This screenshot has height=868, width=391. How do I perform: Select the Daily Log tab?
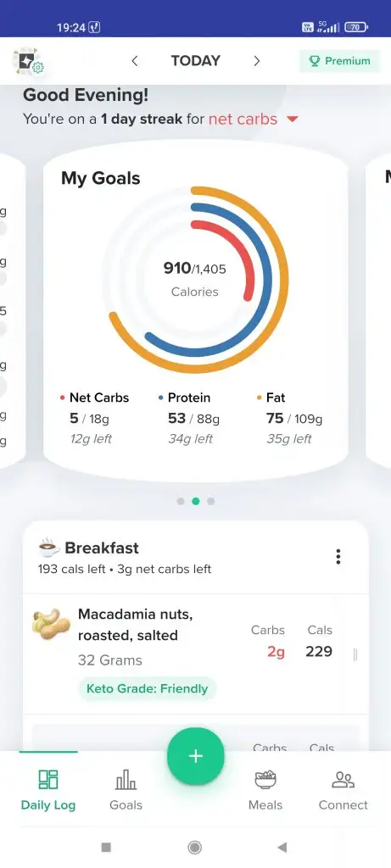(48, 789)
